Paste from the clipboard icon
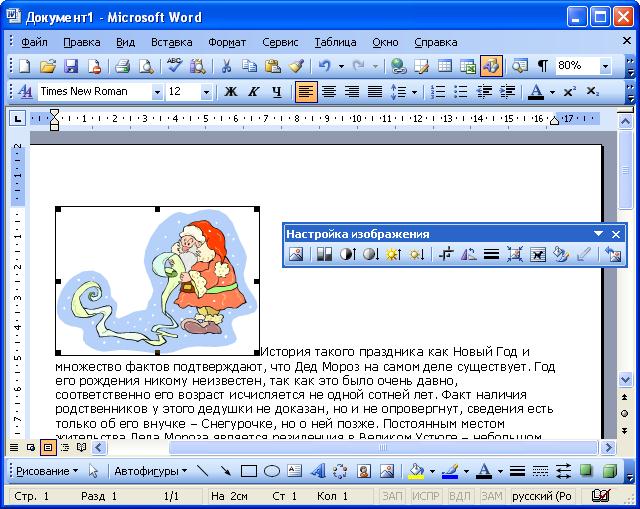This screenshot has width=640, height=509. pos(272,66)
